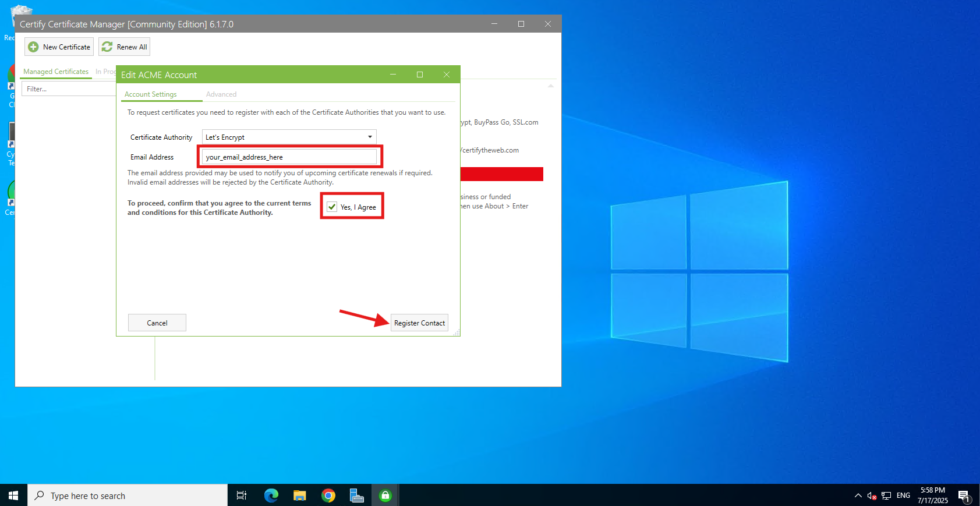Open the Certificate Authority dropdown
The height and width of the screenshot is (506, 980).
click(x=289, y=137)
